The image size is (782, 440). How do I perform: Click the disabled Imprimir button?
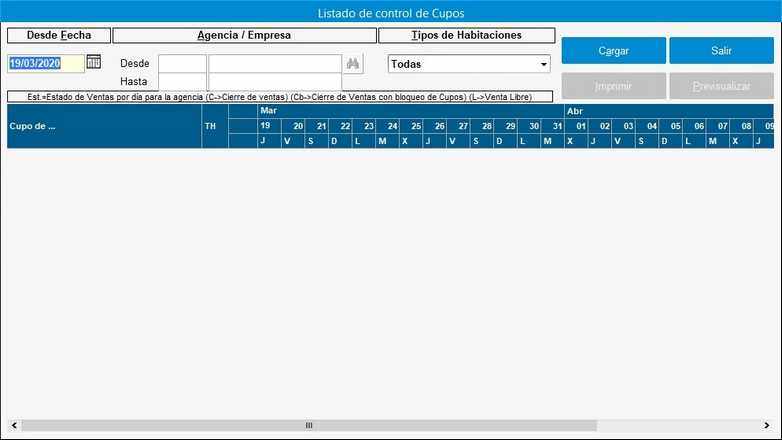613,86
